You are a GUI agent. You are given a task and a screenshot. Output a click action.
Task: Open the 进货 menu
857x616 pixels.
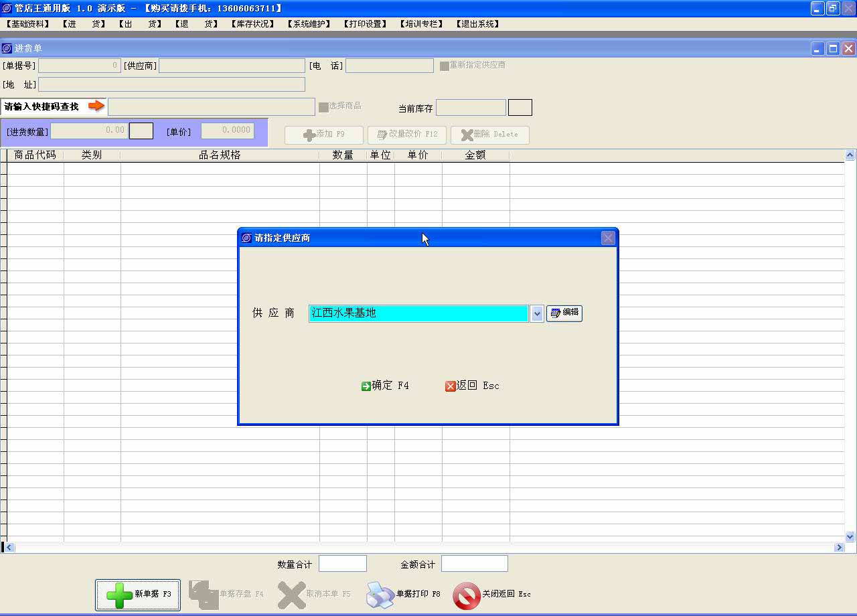pos(84,23)
